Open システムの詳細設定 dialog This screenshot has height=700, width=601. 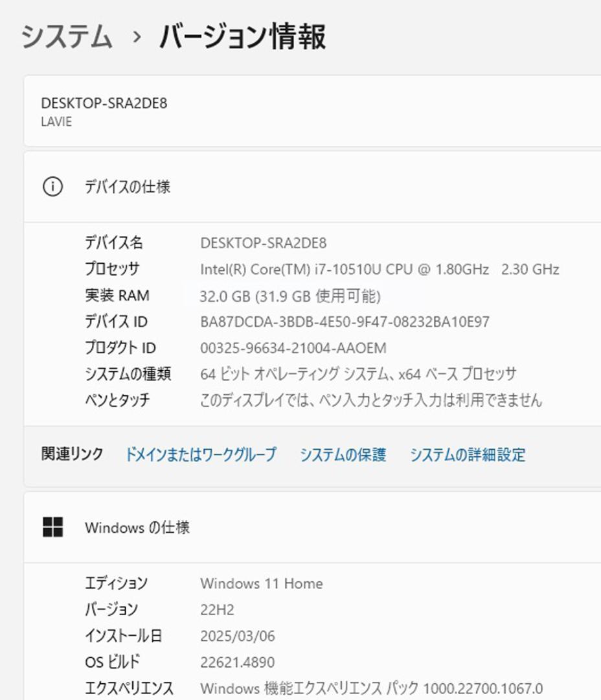(x=468, y=456)
